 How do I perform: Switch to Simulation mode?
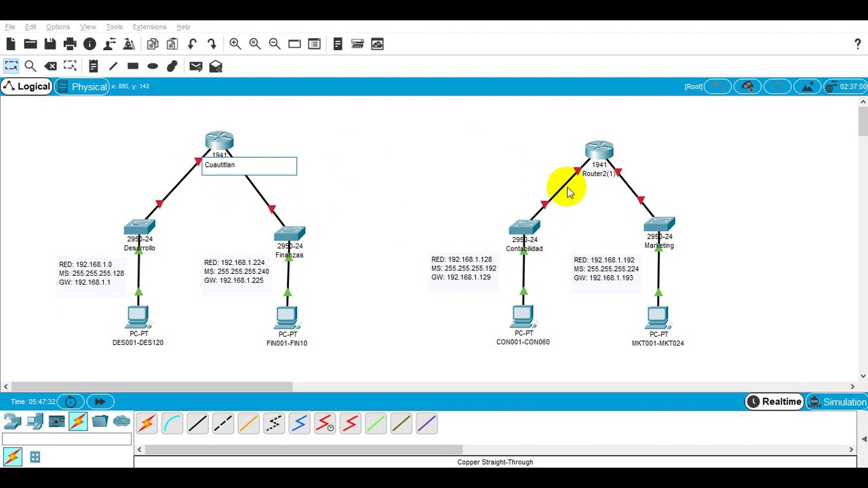(x=837, y=402)
